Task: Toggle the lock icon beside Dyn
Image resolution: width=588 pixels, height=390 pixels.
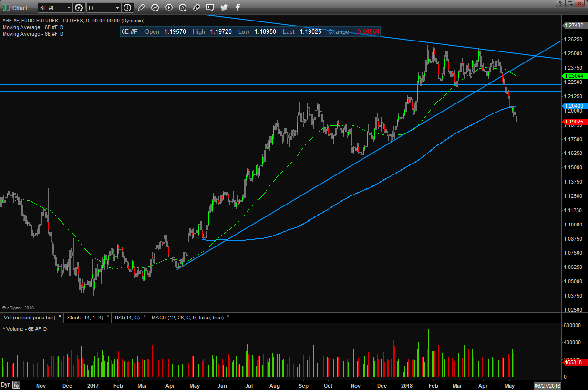Action: coord(16,385)
